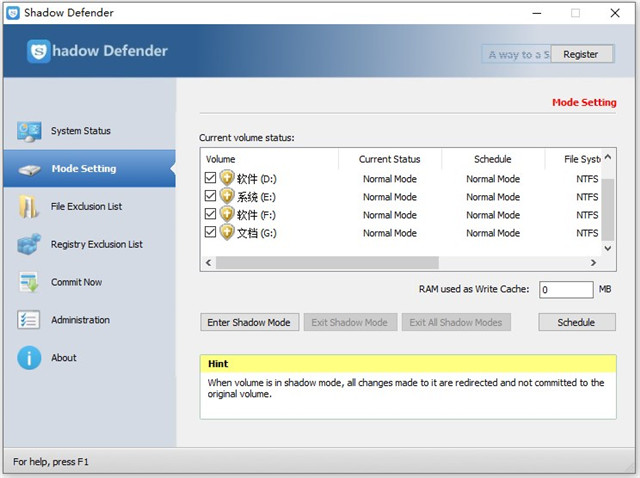Click the horizontal scrollbar thumb
640x478 pixels.
(327, 262)
